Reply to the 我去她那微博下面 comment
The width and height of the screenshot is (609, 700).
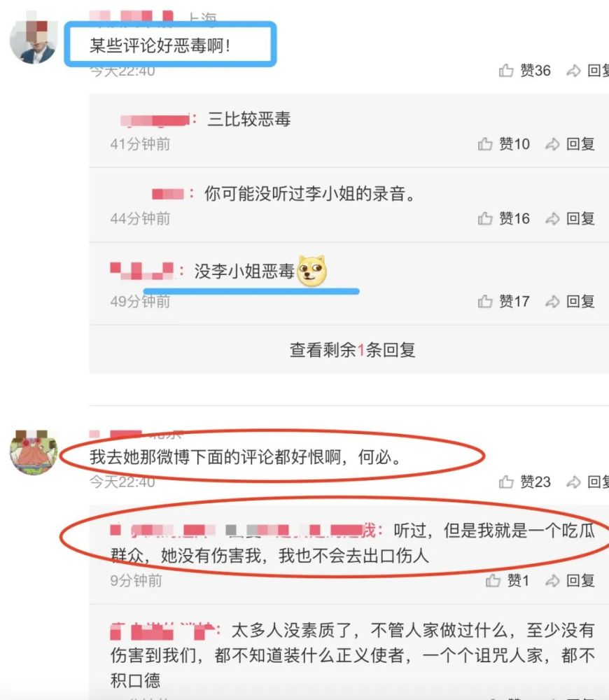pos(587,482)
